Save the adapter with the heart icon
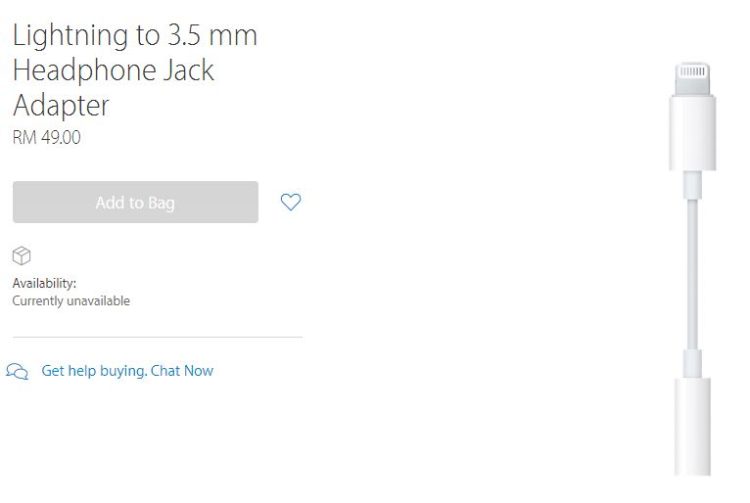The height and width of the screenshot is (503, 750). tap(290, 202)
